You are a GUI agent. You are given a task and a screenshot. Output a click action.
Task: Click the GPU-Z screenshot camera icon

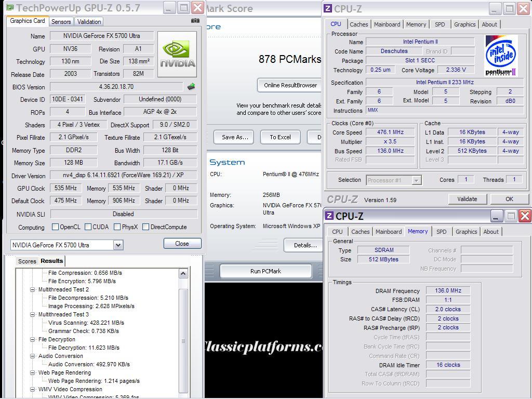click(x=195, y=21)
